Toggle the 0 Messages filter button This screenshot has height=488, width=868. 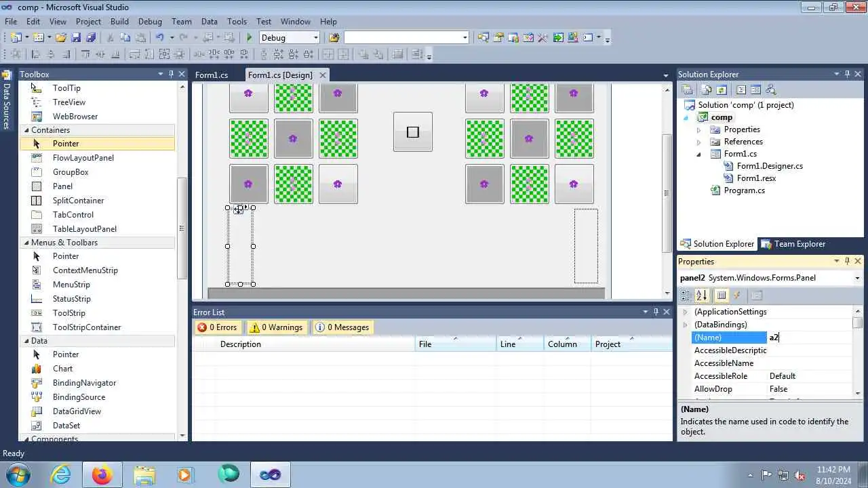tap(342, 327)
